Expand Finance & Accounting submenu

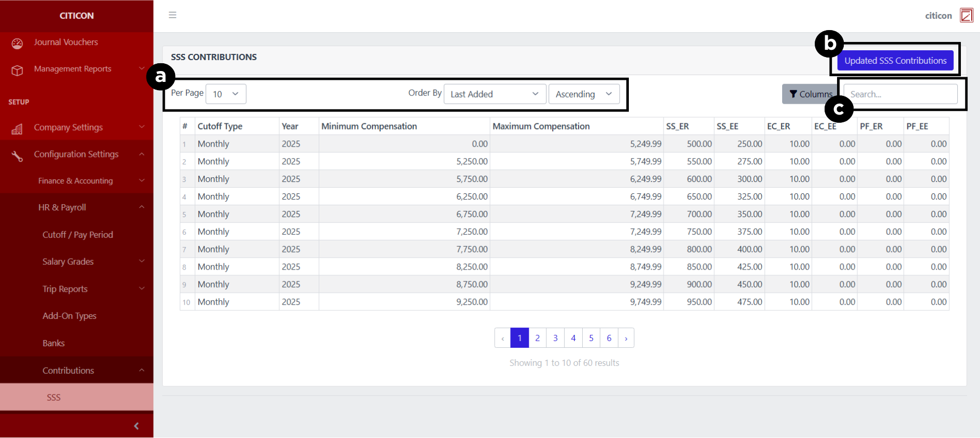[141, 180]
